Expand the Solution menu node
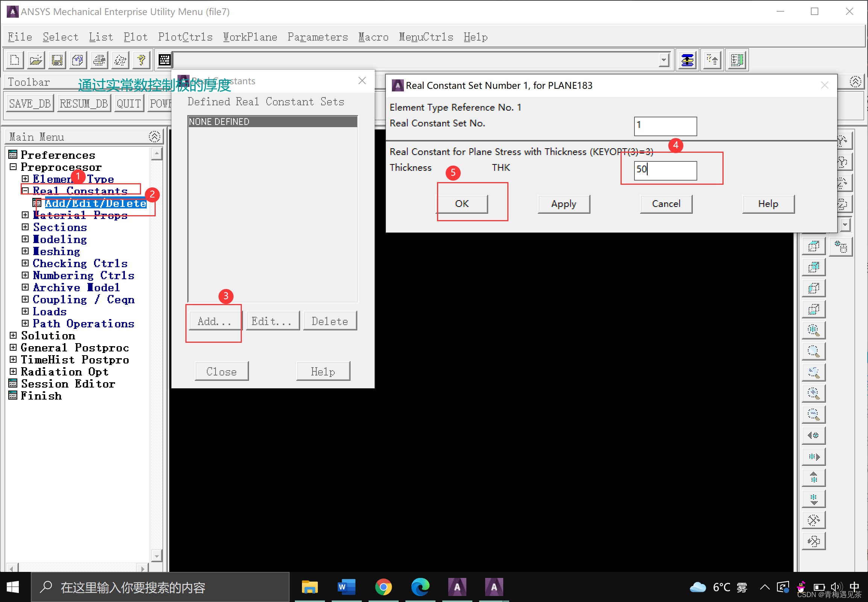Screen dimensions: 868x602 click(13, 335)
